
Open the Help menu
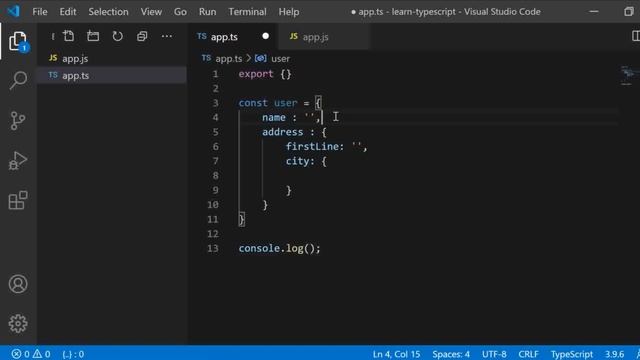click(289, 12)
